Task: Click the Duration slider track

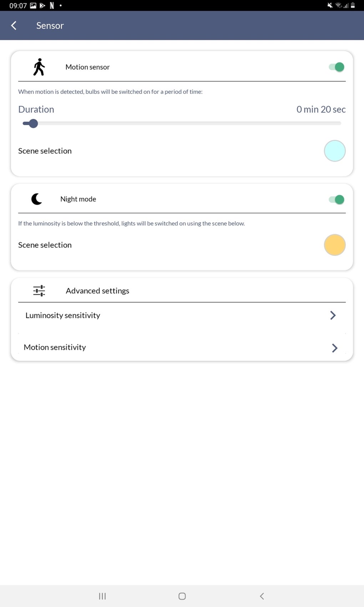Action: click(x=182, y=124)
